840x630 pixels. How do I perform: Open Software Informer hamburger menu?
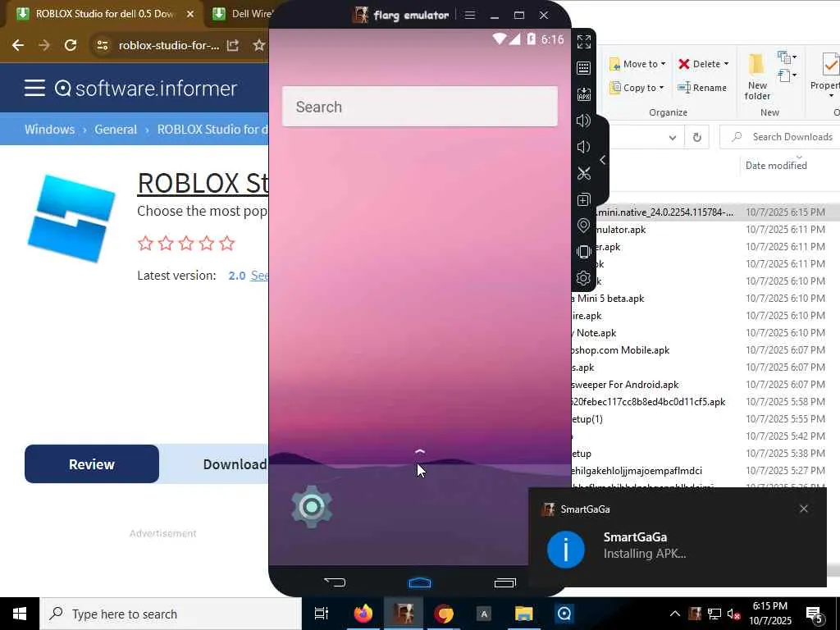tap(34, 88)
